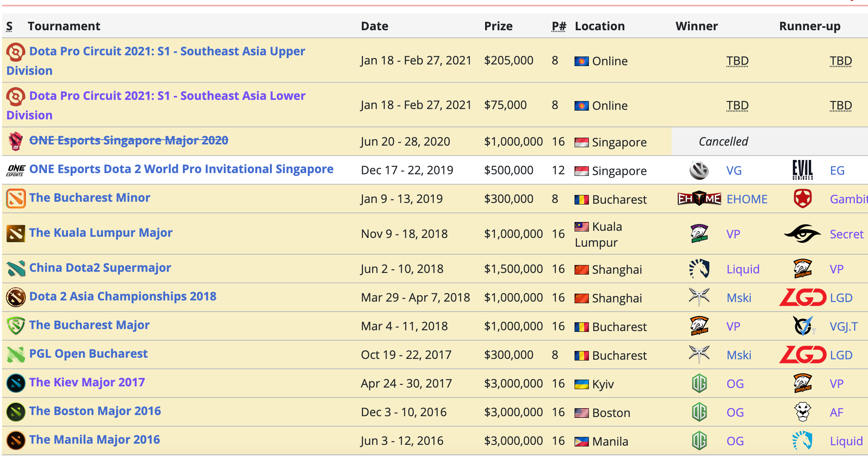Click the Bucharest Minor tournament icon

(x=16, y=199)
